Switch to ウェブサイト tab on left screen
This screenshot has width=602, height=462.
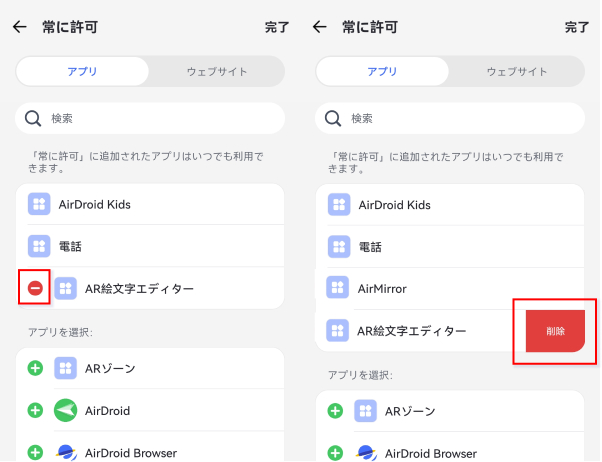click(x=217, y=72)
